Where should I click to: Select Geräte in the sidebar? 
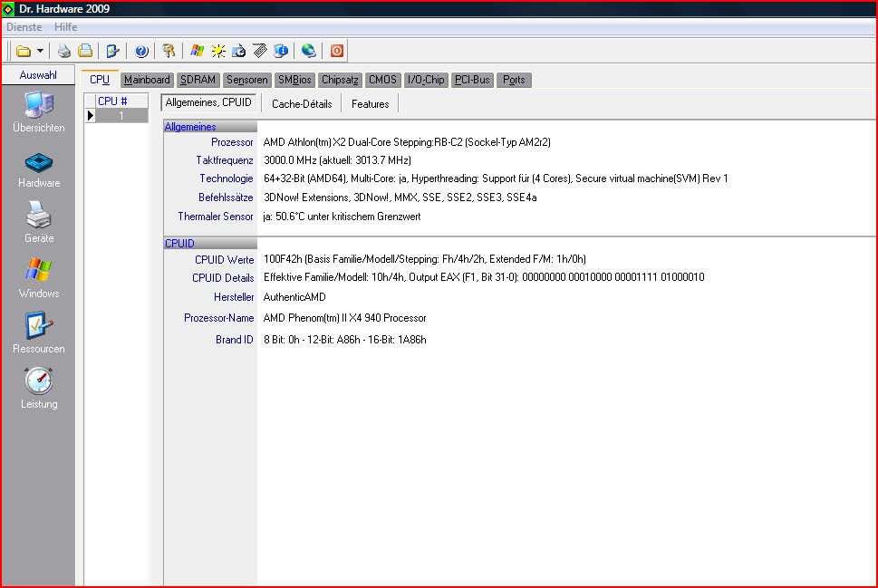(x=39, y=222)
